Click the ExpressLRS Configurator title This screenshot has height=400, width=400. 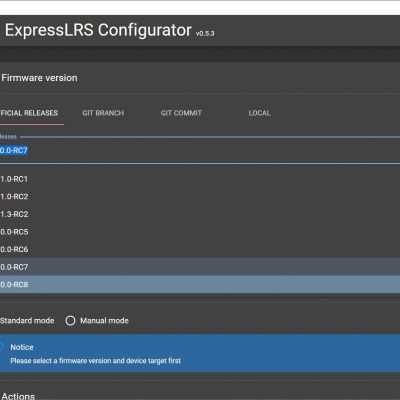pos(98,30)
